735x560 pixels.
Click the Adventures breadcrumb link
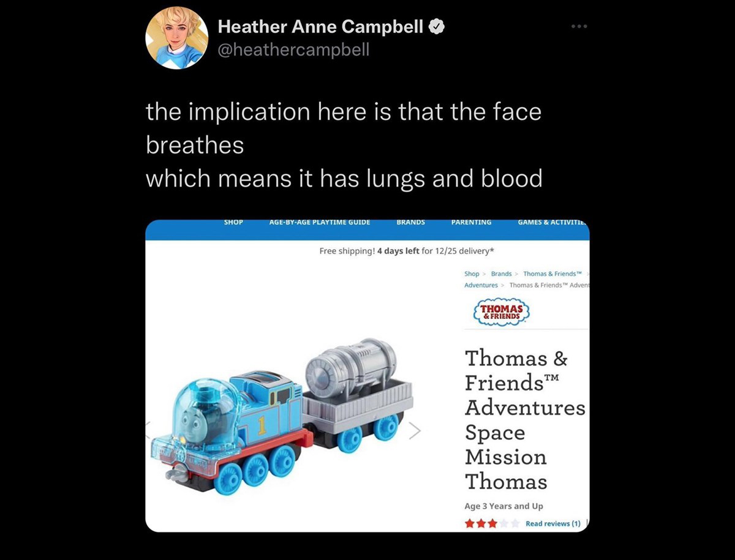click(x=481, y=285)
